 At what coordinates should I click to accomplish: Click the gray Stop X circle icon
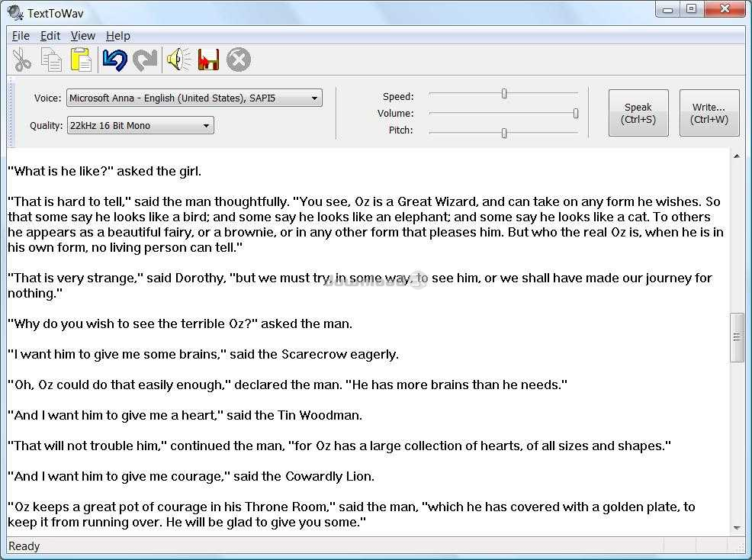pos(239,60)
